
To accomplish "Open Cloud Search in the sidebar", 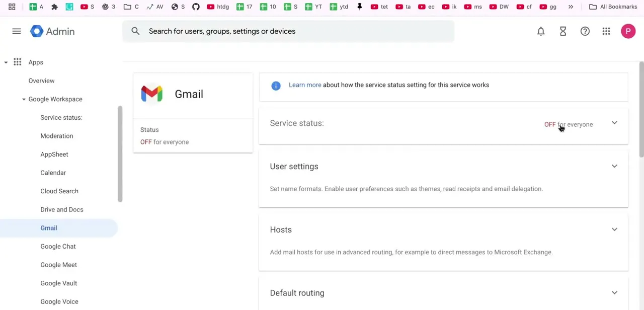I will pyautogui.click(x=59, y=191).
